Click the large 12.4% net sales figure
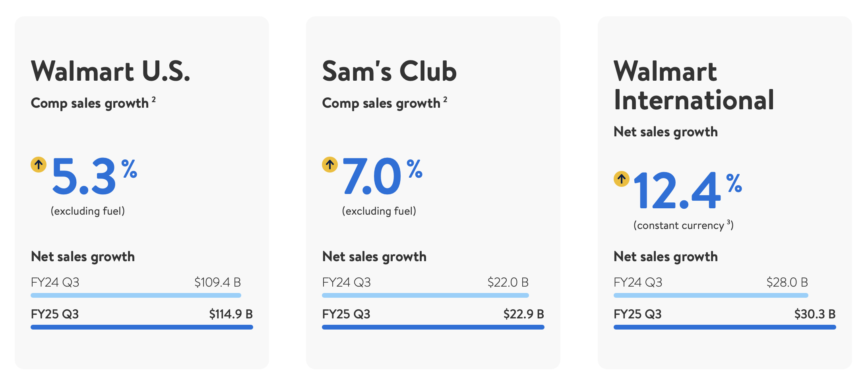The image size is (868, 384). point(677,191)
